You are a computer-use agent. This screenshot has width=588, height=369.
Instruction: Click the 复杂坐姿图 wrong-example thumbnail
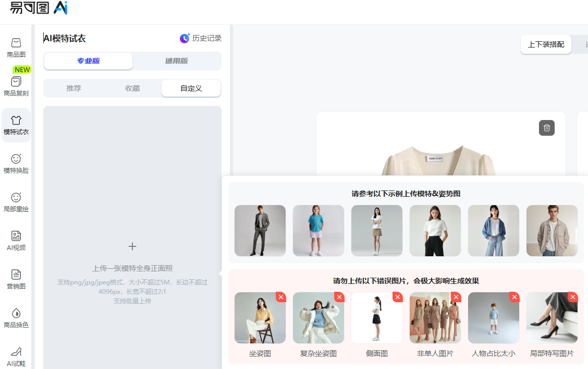[x=318, y=318]
